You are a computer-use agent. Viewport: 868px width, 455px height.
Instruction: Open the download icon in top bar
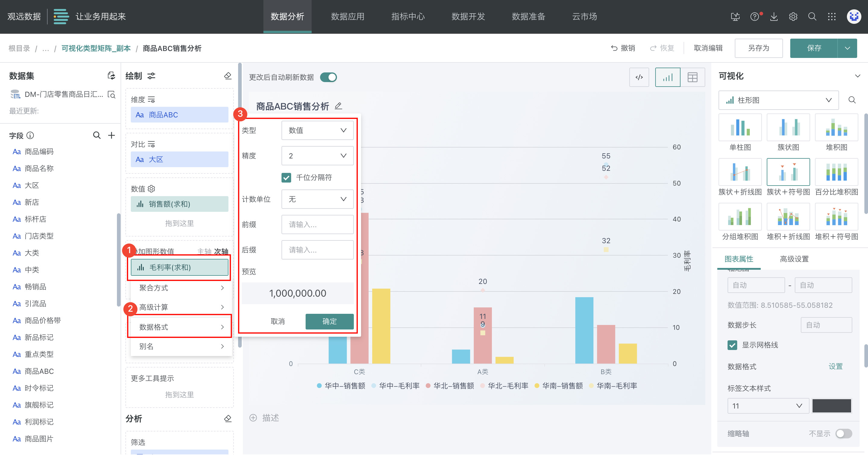pyautogui.click(x=774, y=17)
